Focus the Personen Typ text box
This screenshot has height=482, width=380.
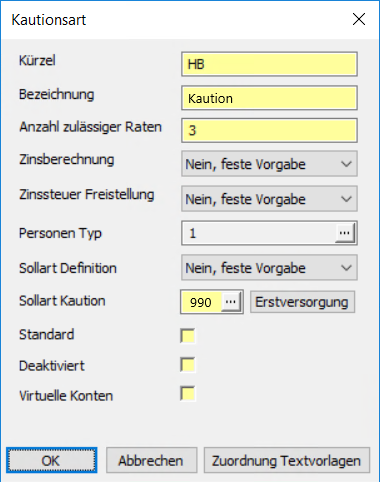259,233
